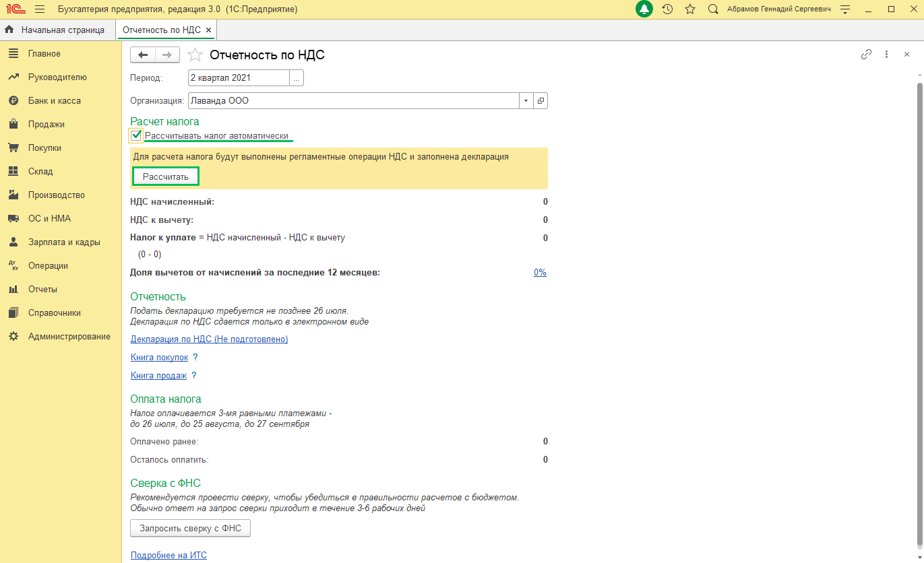Click the notifications bell icon
This screenshot has height=563, width=924.
pyautogui.click(x=644, y=9)
